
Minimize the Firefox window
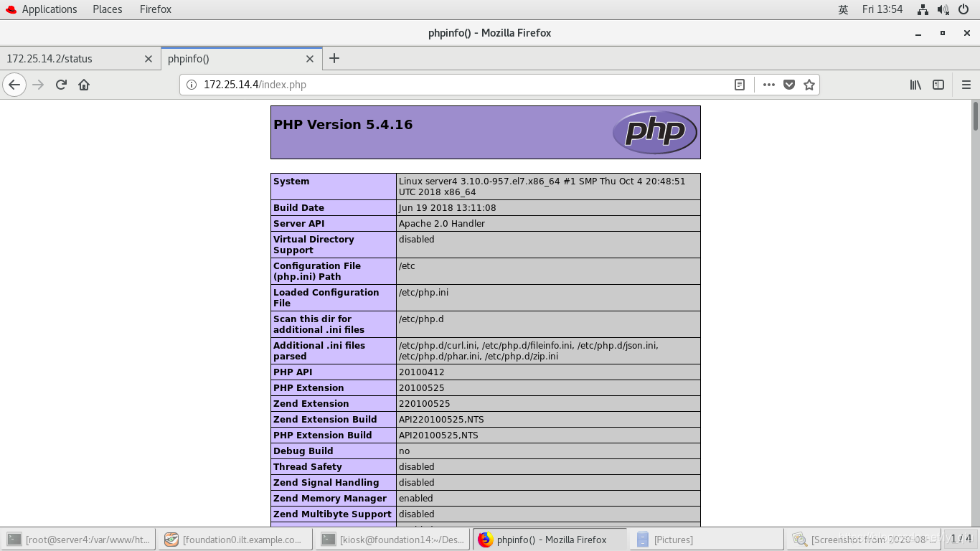coord(918,33)
